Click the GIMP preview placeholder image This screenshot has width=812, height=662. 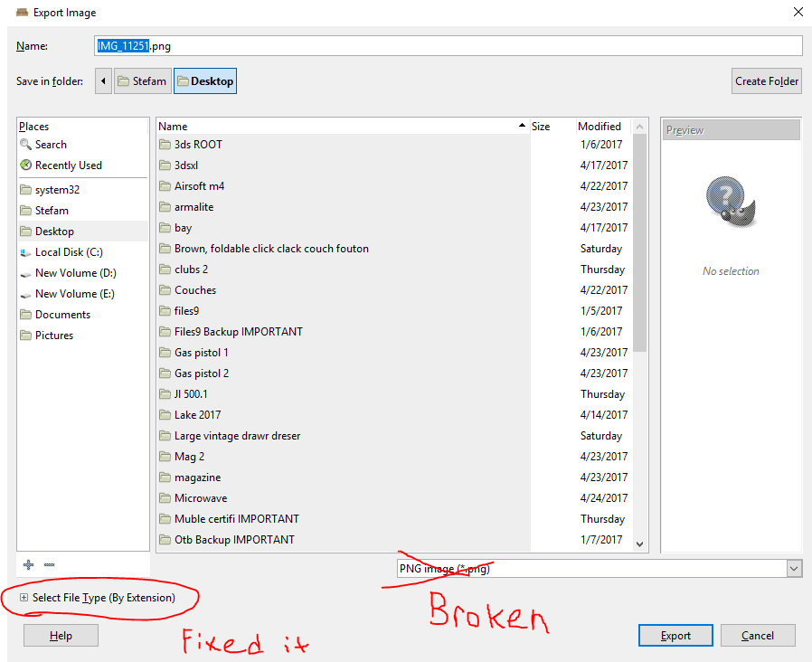click(x=731, y=202)
